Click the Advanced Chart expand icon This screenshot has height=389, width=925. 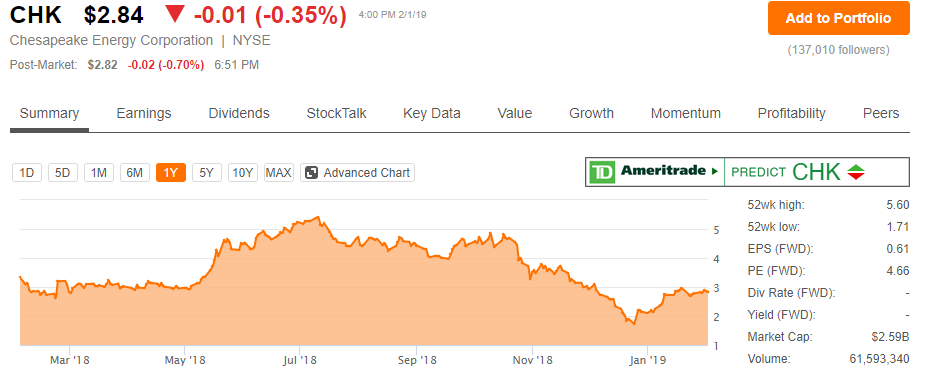point(313,173)
